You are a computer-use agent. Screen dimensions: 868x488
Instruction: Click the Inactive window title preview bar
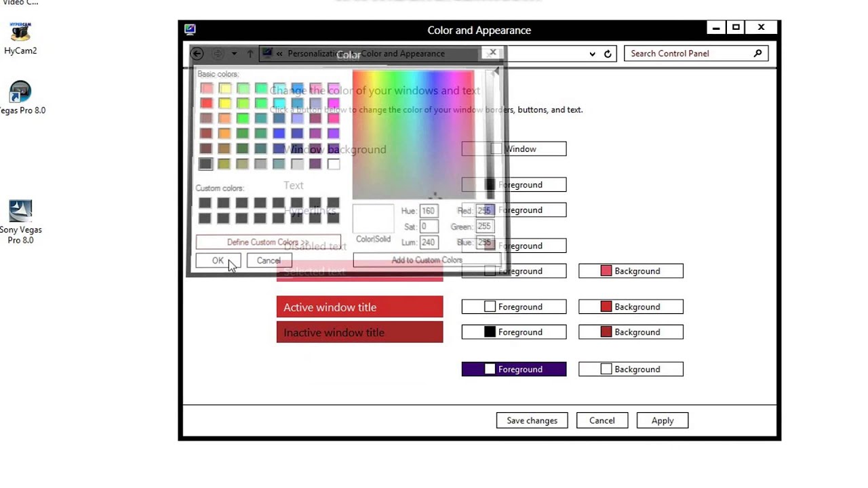[359, 332]
